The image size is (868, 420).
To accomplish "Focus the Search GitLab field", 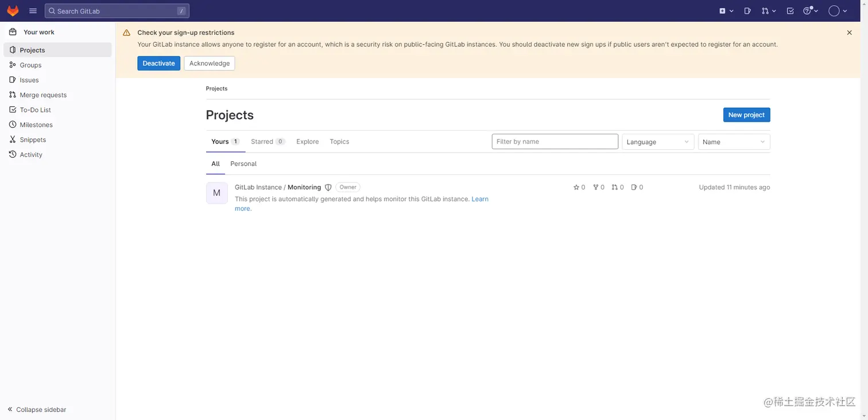I will click(x=117, y=11).
